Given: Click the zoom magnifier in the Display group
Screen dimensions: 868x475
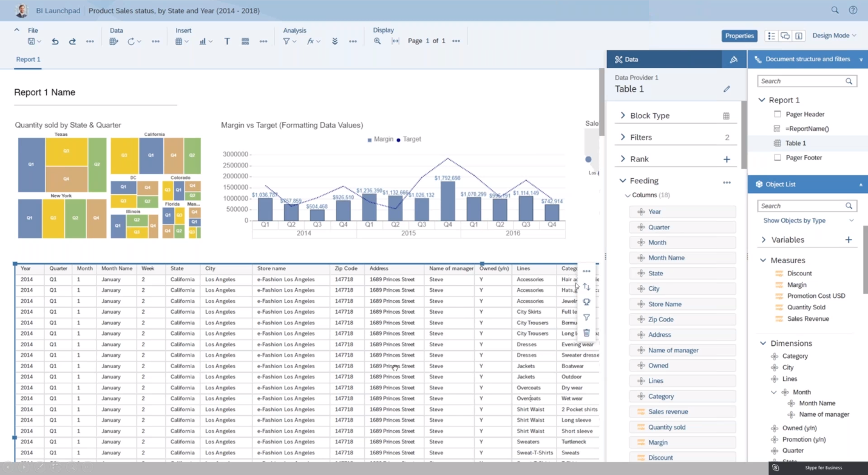Looking at the screenshot, I should tap(377, 41).
